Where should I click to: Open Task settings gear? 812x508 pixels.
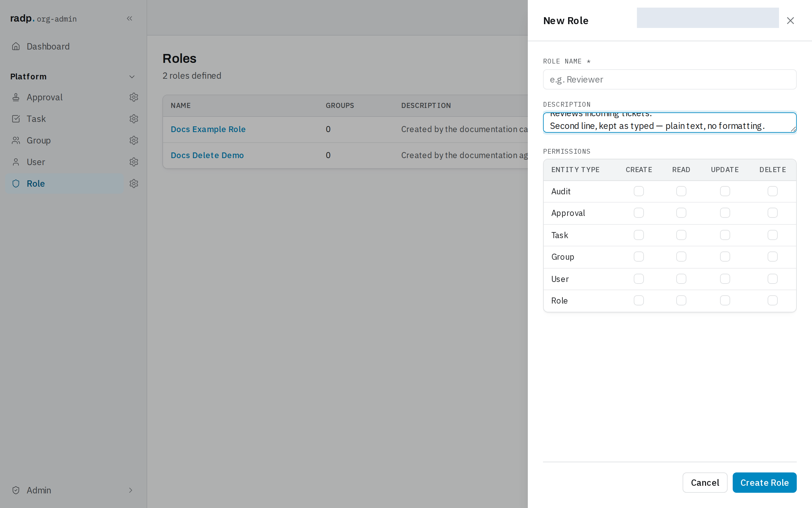(134, 119)
